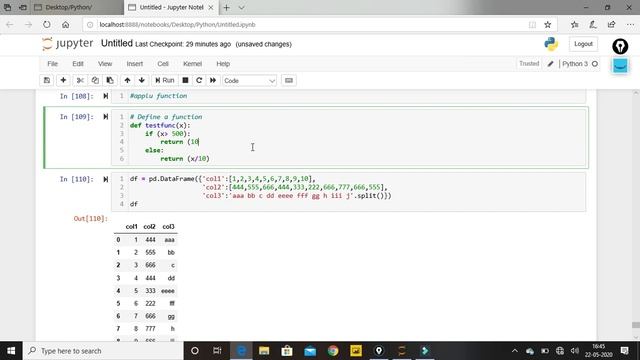Run cell In [110] with its run icon
Image resolution: width=640 pixels, height=360 pixels.
click(106, 179)
